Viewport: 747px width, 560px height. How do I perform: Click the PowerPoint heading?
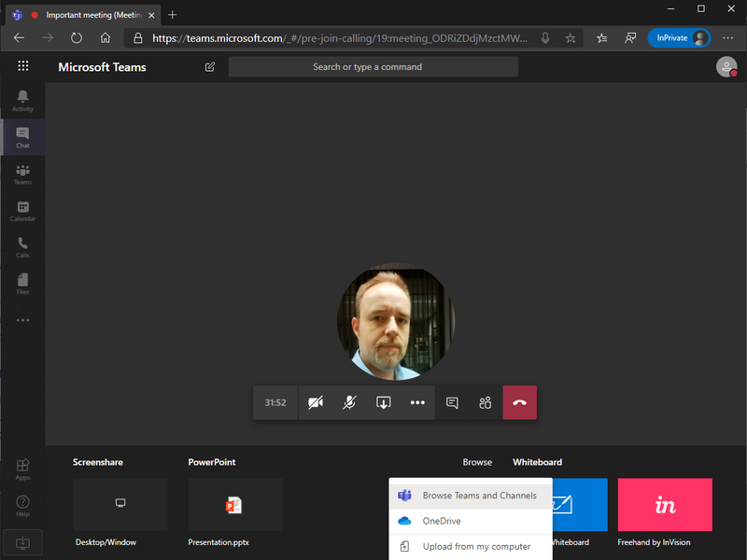[x=212, y=462]
